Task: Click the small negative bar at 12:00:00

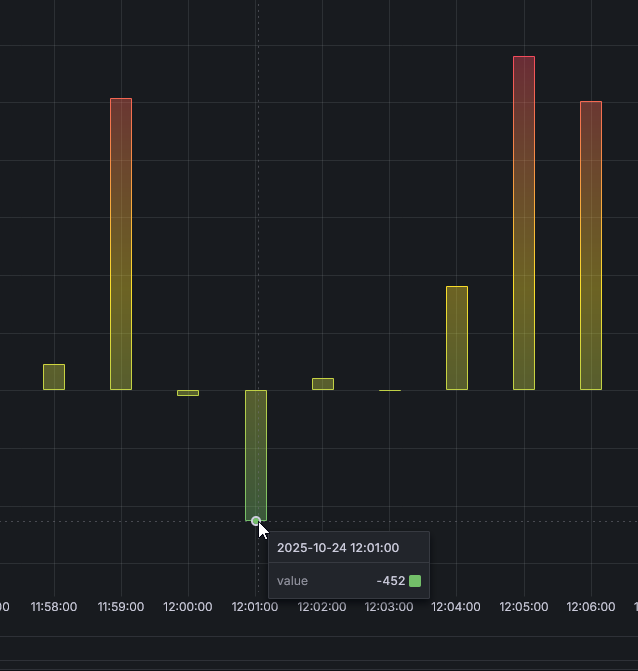Action: (188, 393)
